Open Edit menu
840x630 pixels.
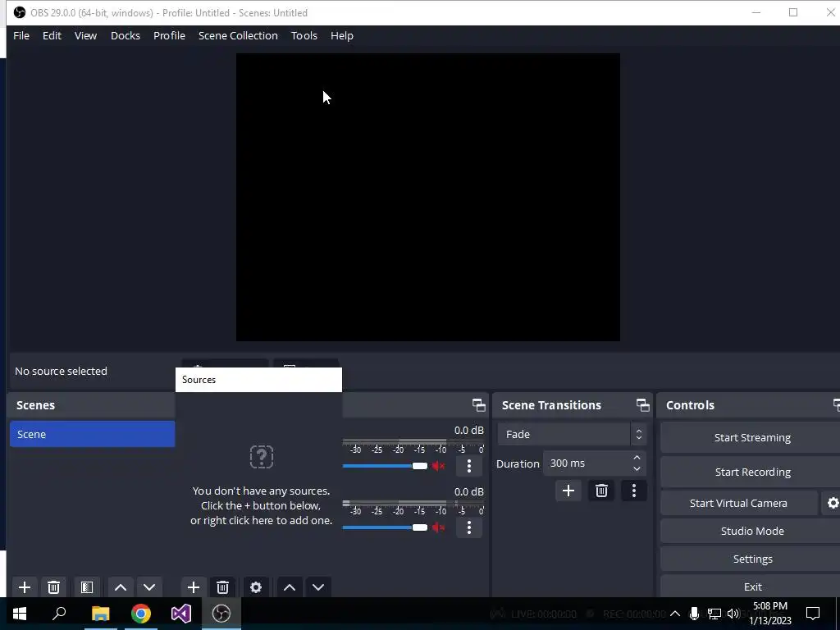52,35
